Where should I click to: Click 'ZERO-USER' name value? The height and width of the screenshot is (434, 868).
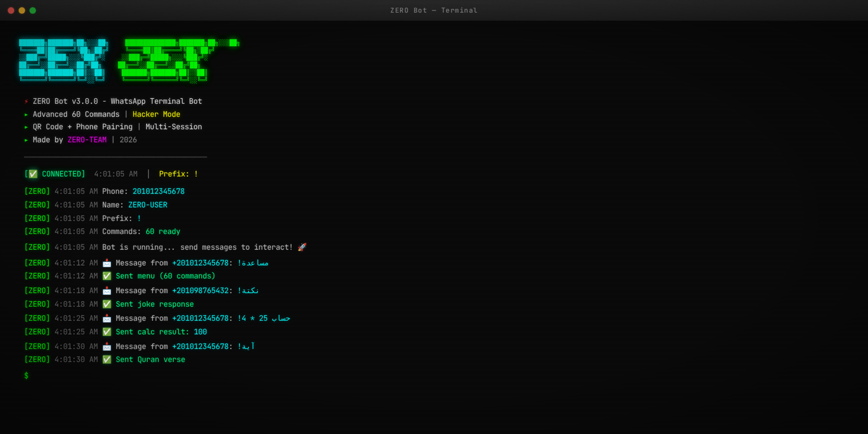pos(147,205)
